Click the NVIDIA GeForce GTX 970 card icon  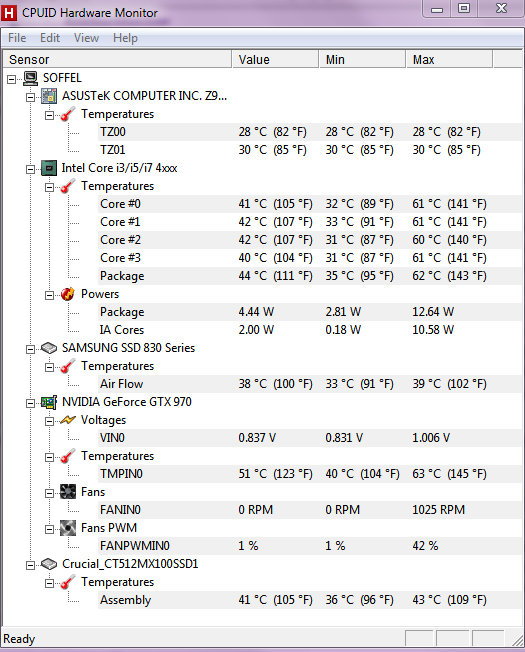(49, 402)
